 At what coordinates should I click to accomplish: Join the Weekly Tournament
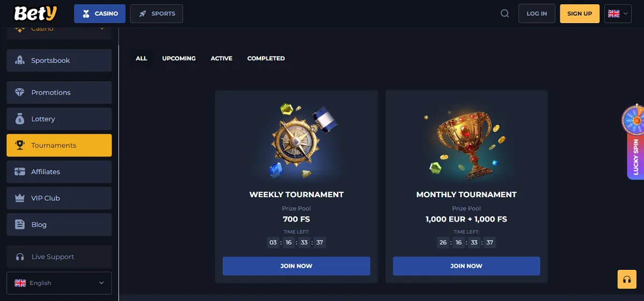pyautogui.click(x=296, y=266)
